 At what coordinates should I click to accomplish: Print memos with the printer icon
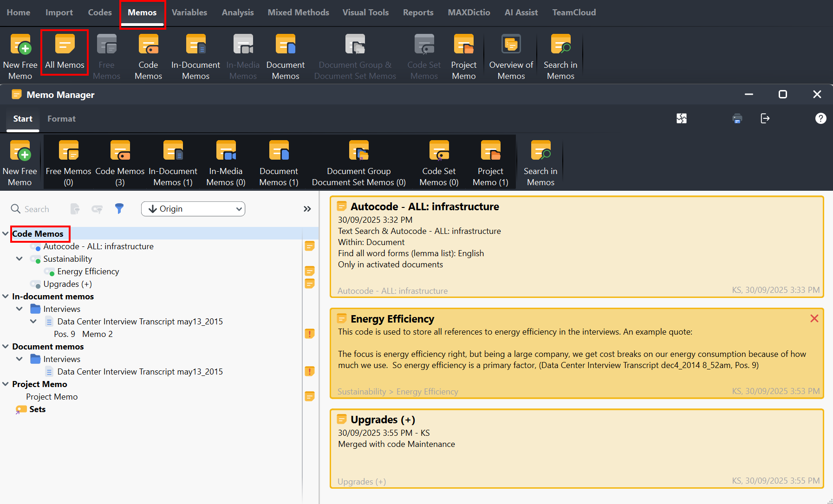pos(737,118)
